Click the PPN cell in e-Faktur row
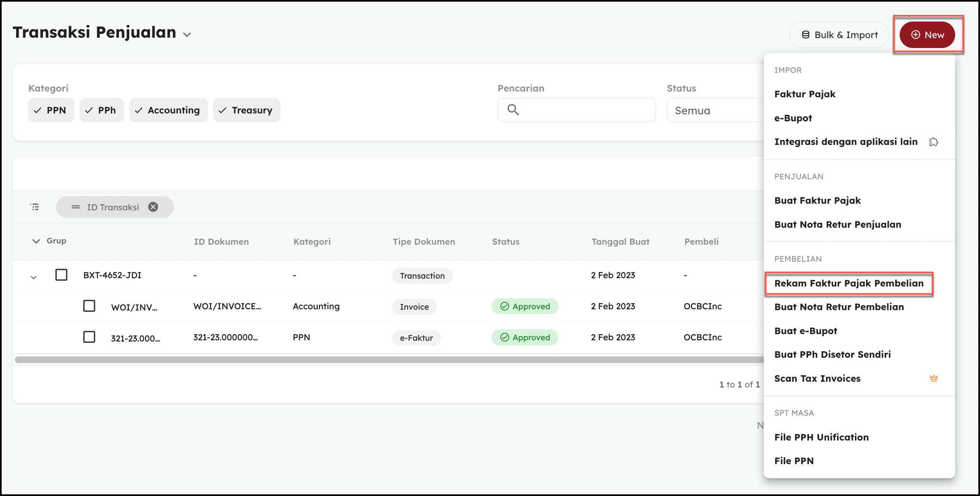980x496 pixels. click(301, 337)
